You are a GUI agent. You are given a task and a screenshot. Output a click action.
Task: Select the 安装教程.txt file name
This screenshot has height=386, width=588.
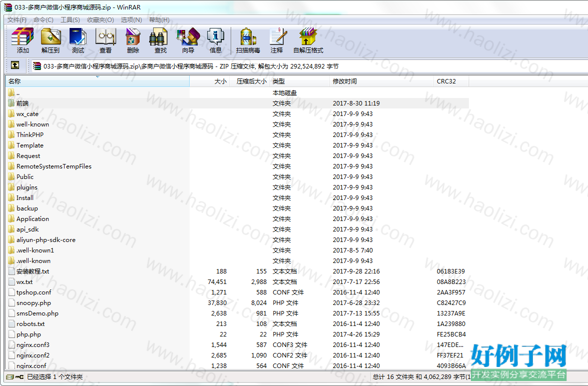point(33,271)
